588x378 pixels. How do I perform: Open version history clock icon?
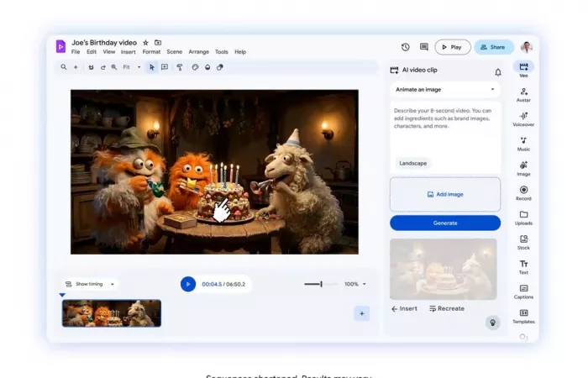point(406,47)
